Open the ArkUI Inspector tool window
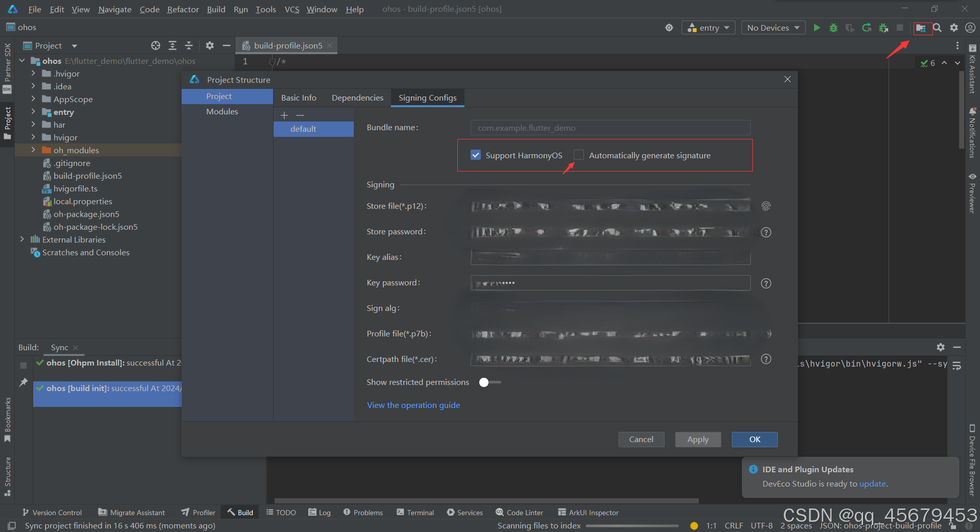The width and height of the screenshot is (980, 532). (588, 513)
